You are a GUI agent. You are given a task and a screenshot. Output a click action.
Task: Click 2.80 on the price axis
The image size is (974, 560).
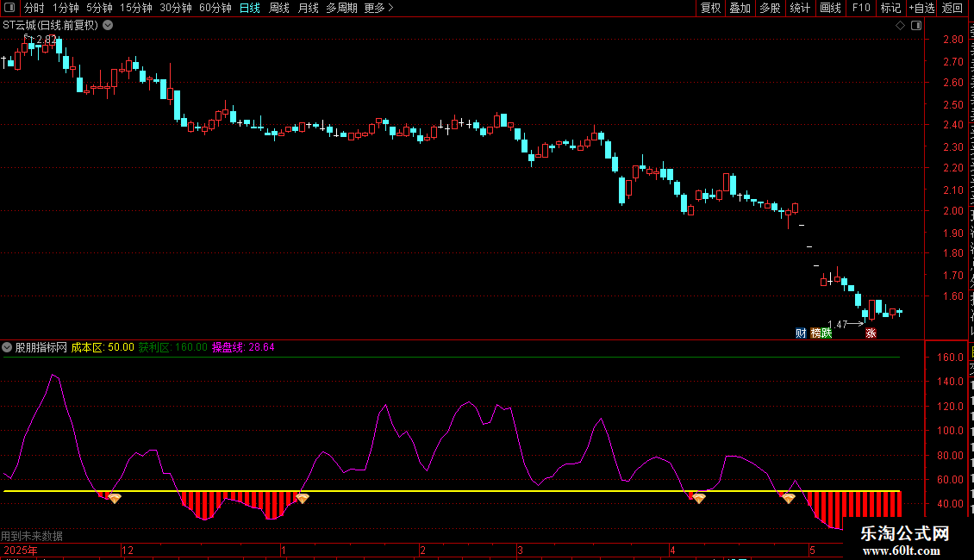coord(952,39)
